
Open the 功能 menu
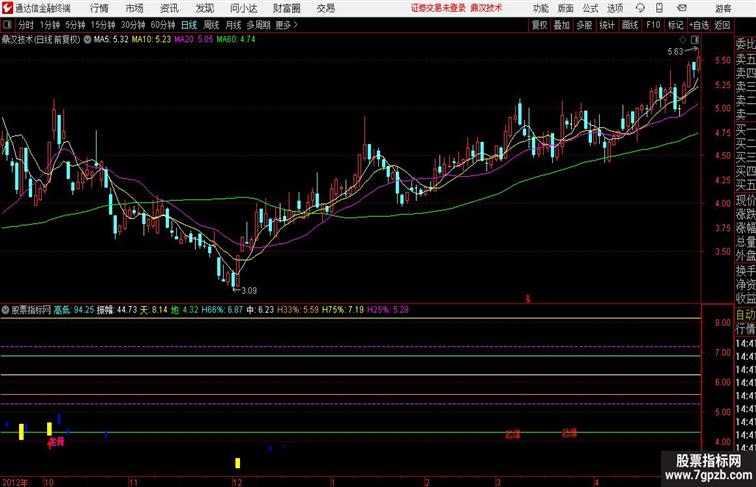coord(540,8)
